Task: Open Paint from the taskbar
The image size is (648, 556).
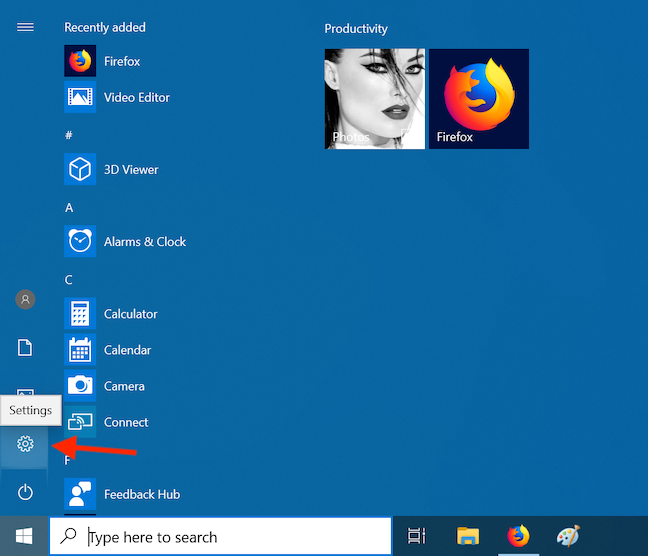Action: tap(569, 536)
